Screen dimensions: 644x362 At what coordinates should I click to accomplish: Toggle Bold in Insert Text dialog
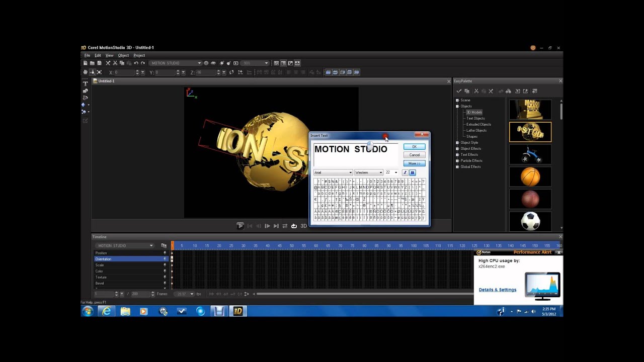point(412,172)
